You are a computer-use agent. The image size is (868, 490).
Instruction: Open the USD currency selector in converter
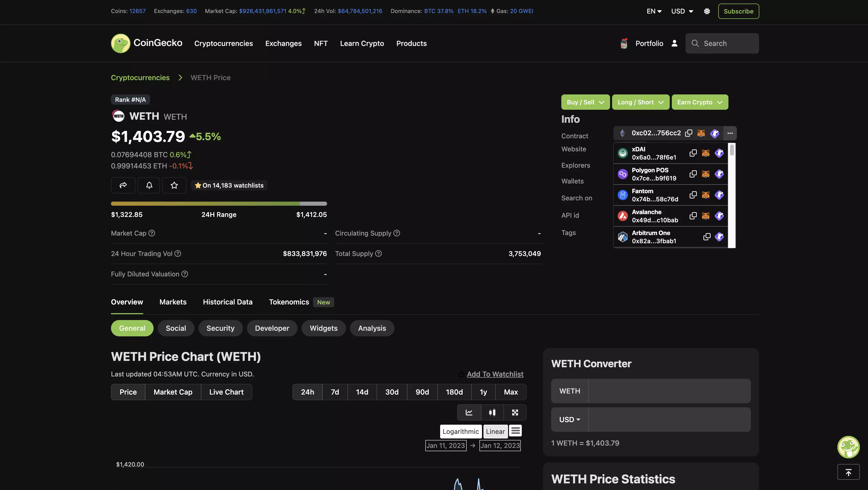[x=569, y=420]
